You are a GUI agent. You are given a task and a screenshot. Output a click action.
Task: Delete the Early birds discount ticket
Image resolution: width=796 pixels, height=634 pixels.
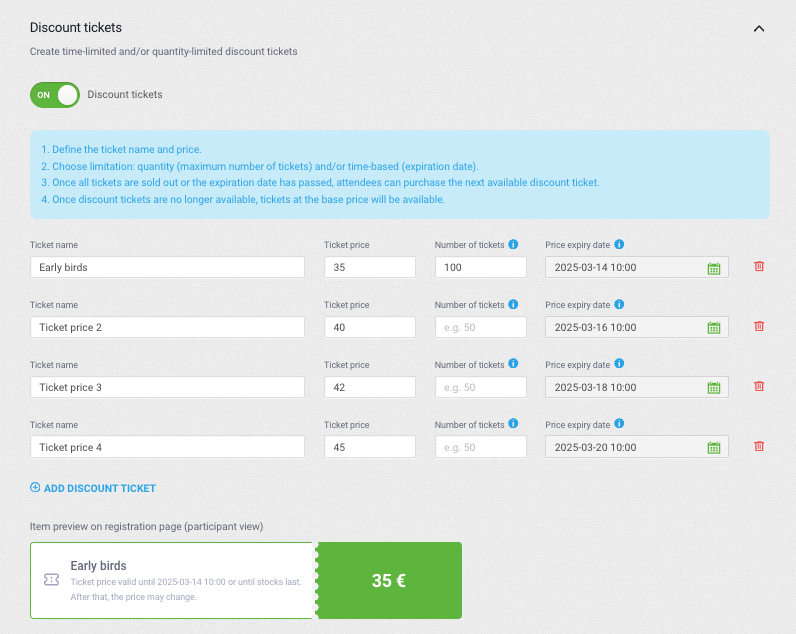coord(759,266)
